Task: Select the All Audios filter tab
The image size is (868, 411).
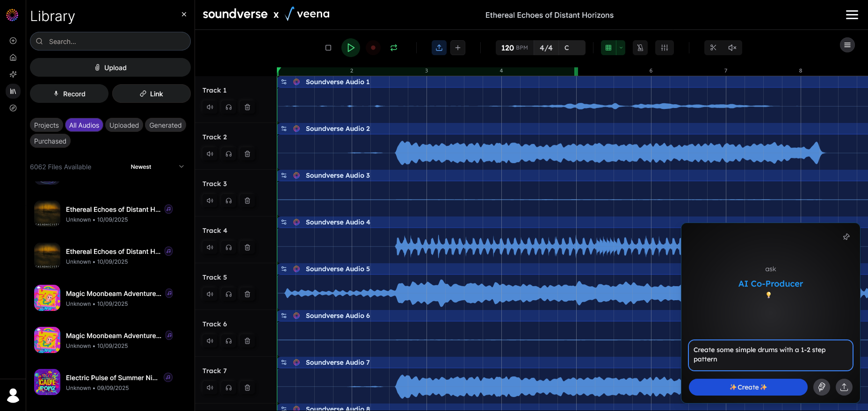Action: [84, 125]
